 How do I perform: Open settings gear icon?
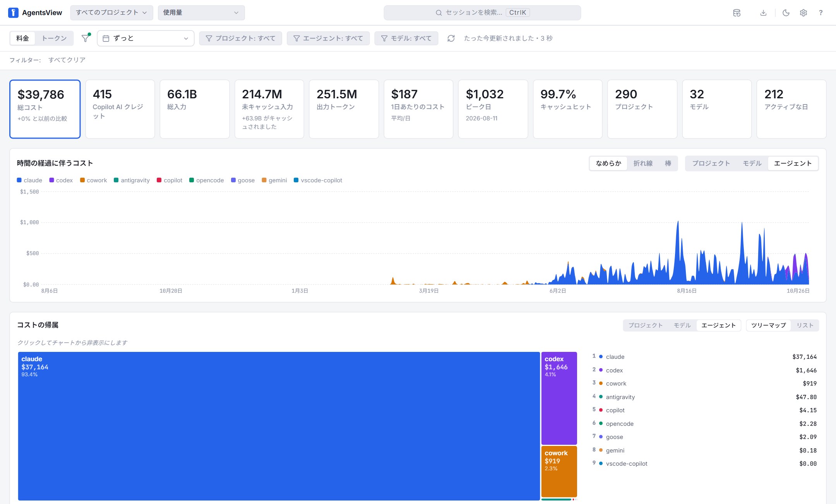[803, 13]
